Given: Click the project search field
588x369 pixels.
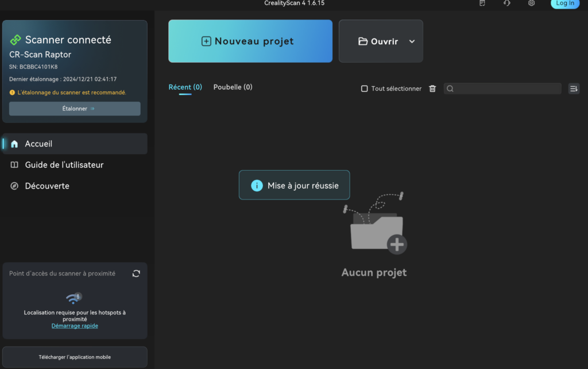Looking at the screenshot, I should (x=502, y=89).
